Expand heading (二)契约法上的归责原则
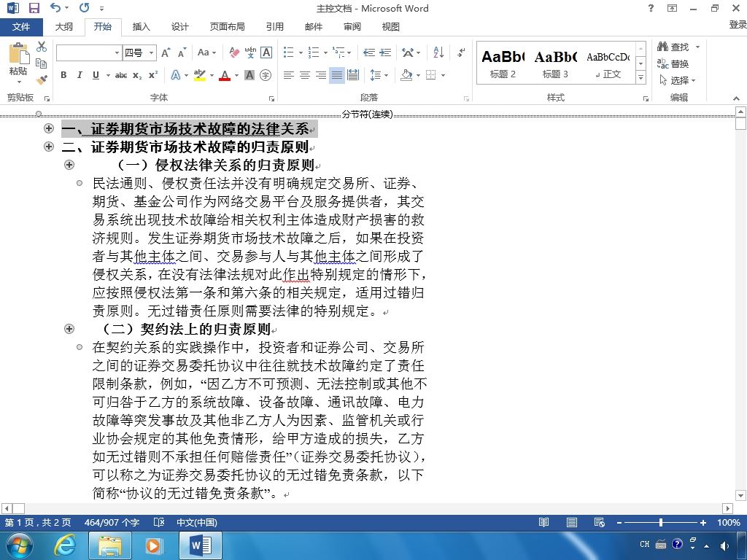Screen dimensions: 747x560 tap(69, 329)
